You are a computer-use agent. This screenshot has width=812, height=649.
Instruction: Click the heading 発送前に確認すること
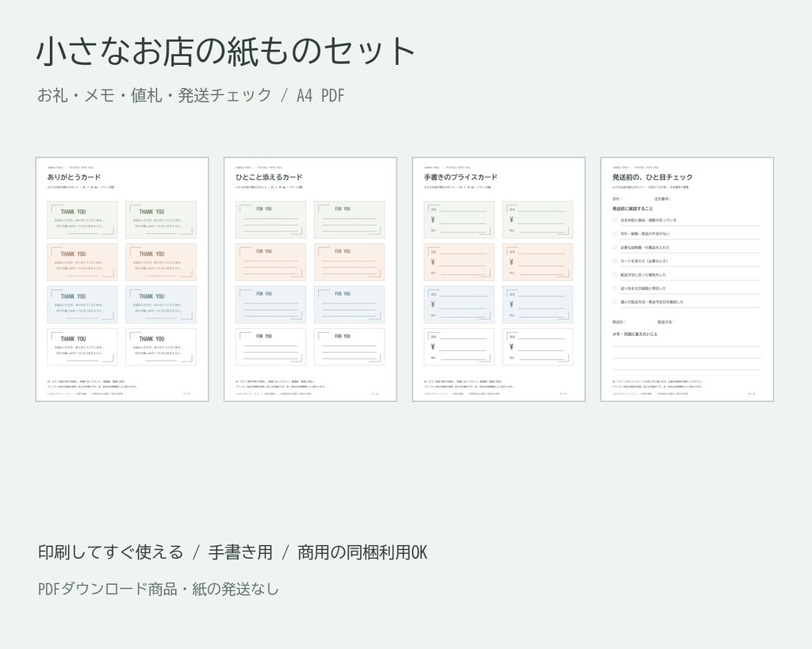[633, 208]
